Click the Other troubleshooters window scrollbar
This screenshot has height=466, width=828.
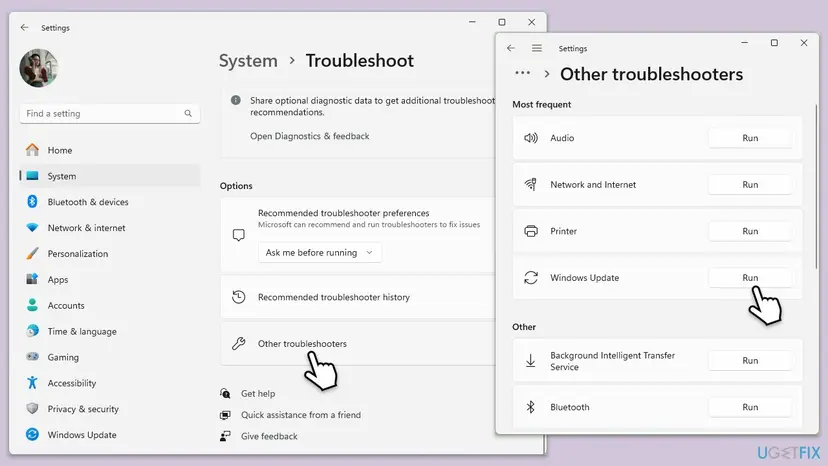816,188
